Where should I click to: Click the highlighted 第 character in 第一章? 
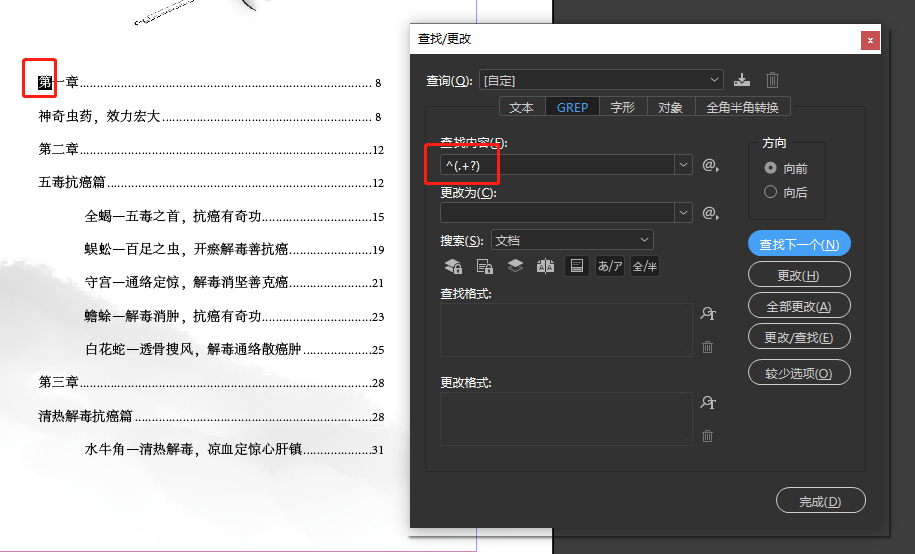[x=45, y=82]
